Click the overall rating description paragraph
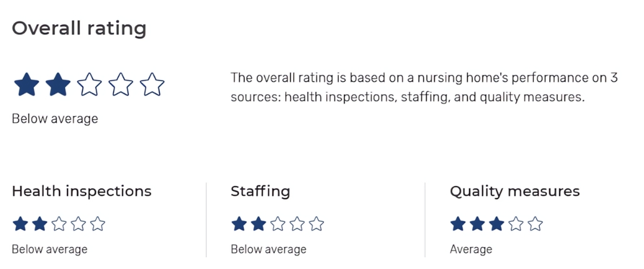Image resolution: width=644 pixels, height=269 pixels. click(x=424, y=87)
